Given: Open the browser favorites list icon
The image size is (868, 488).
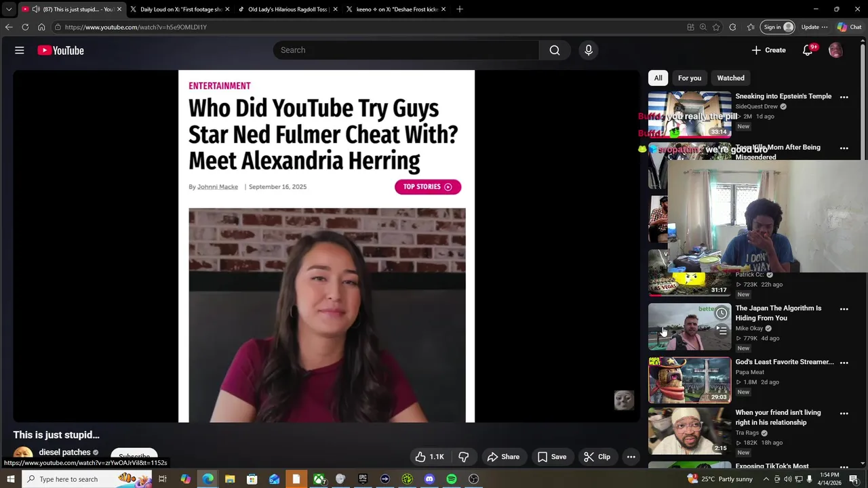Looking at the screenshot, I should [x=751, y=27].
